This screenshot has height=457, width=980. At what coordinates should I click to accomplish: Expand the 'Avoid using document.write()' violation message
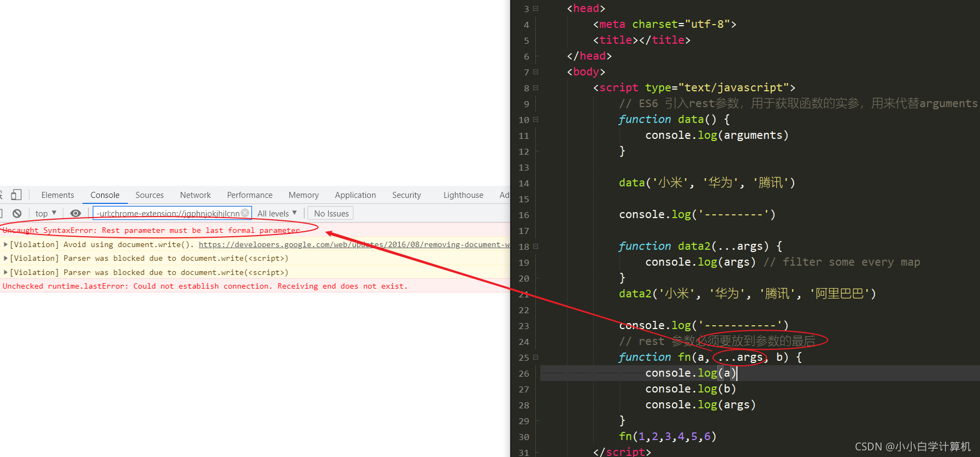click(x=5, y=244)
